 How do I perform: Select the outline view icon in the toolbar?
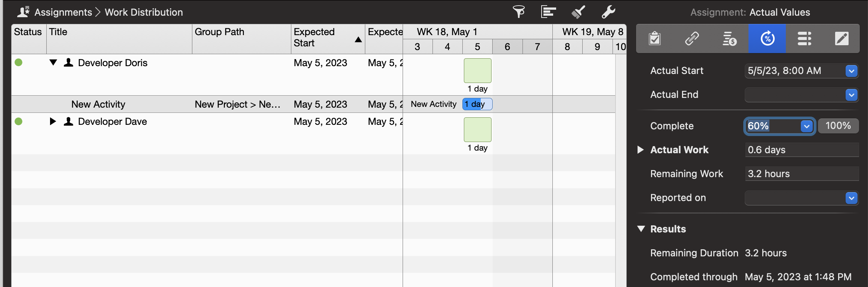coord(548,12)
